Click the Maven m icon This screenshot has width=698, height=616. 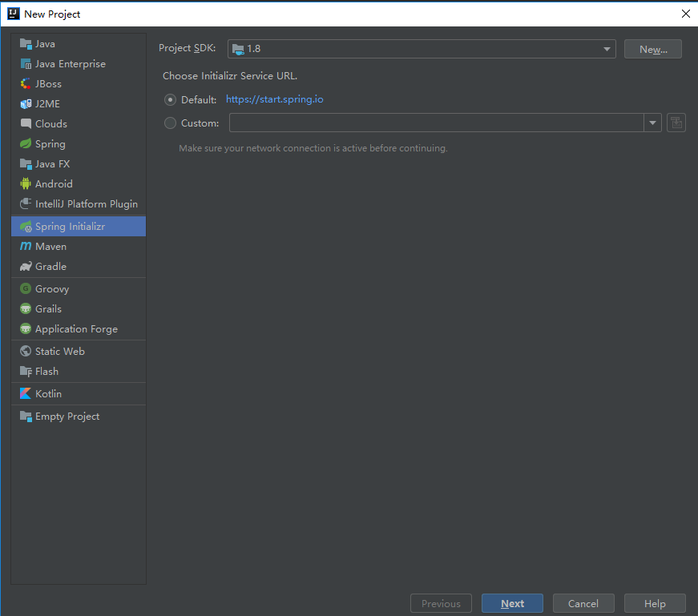pyautogui.click(x=26, y=246)
